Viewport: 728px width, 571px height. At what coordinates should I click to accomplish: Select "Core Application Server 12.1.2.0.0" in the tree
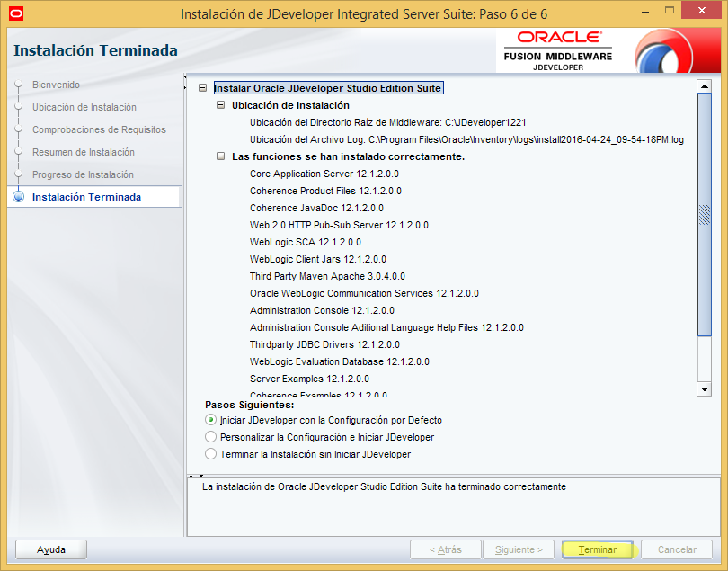[321, 174]
